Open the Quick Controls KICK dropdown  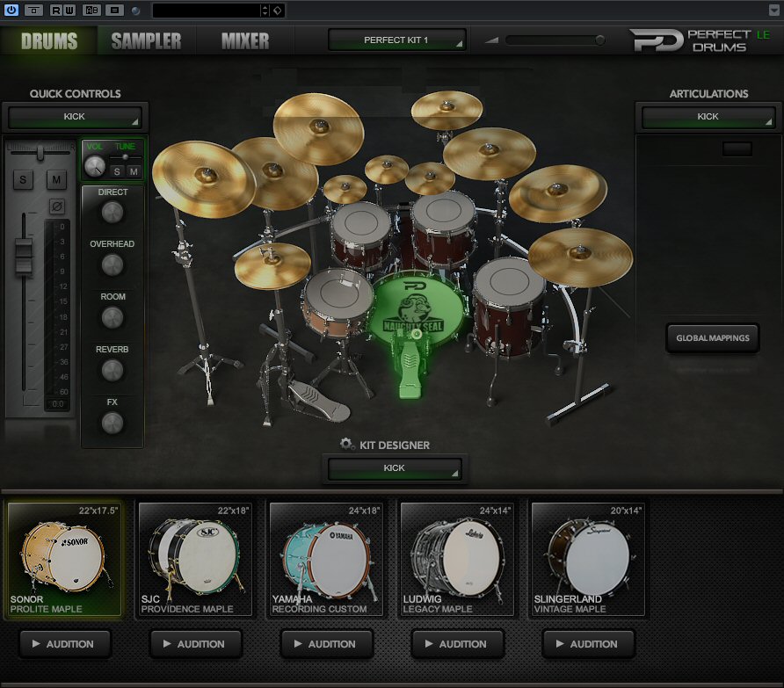tap(75, 117)
